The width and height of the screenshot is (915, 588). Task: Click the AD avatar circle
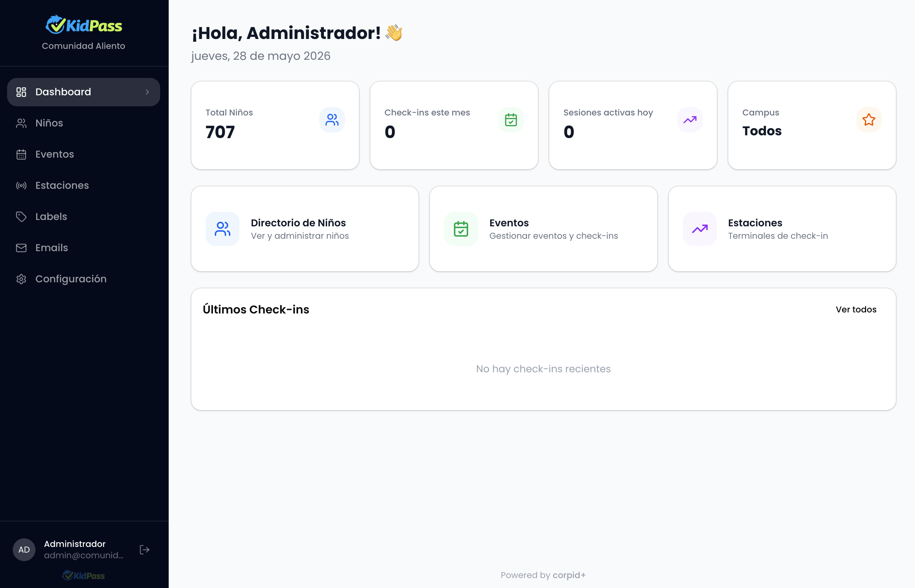point(24,550)
